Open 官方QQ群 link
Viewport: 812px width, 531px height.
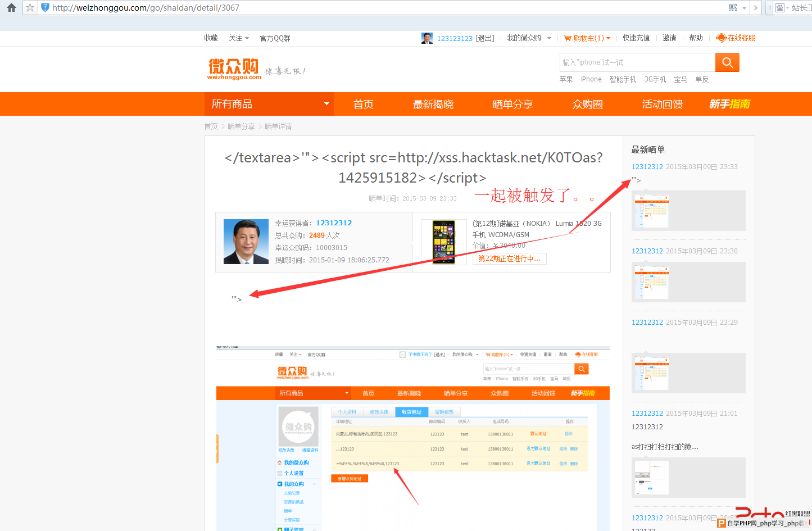(x=275, y=38)
